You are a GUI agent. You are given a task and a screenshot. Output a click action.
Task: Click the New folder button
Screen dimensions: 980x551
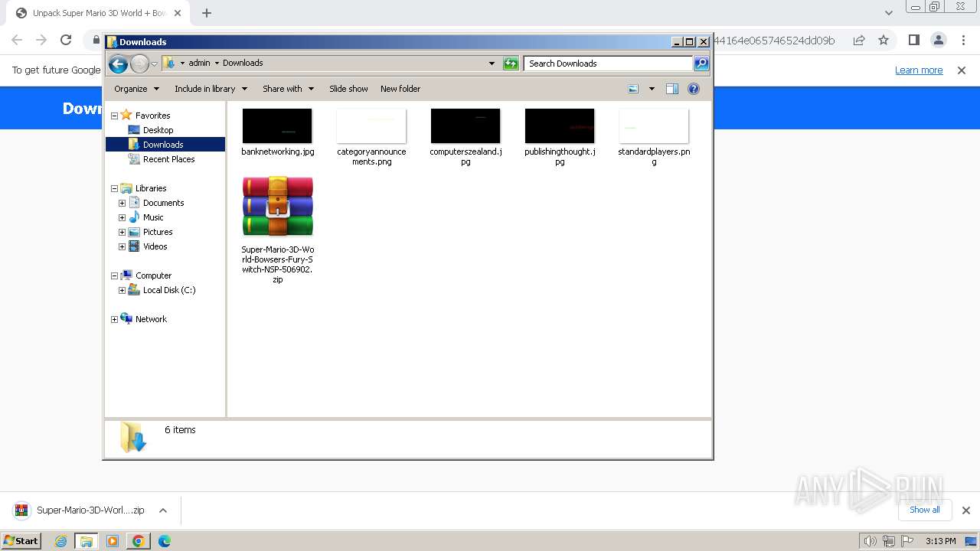(x=400, y=89)
